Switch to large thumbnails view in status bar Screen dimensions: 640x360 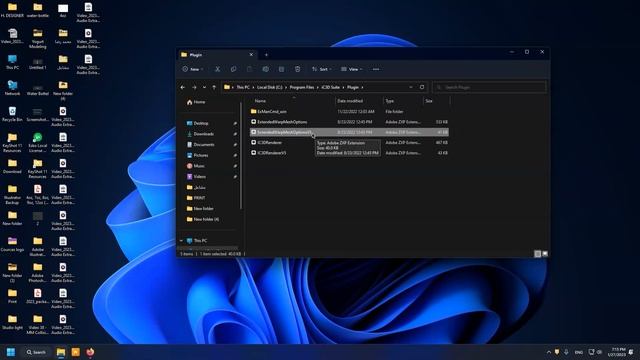click(545, 254)
